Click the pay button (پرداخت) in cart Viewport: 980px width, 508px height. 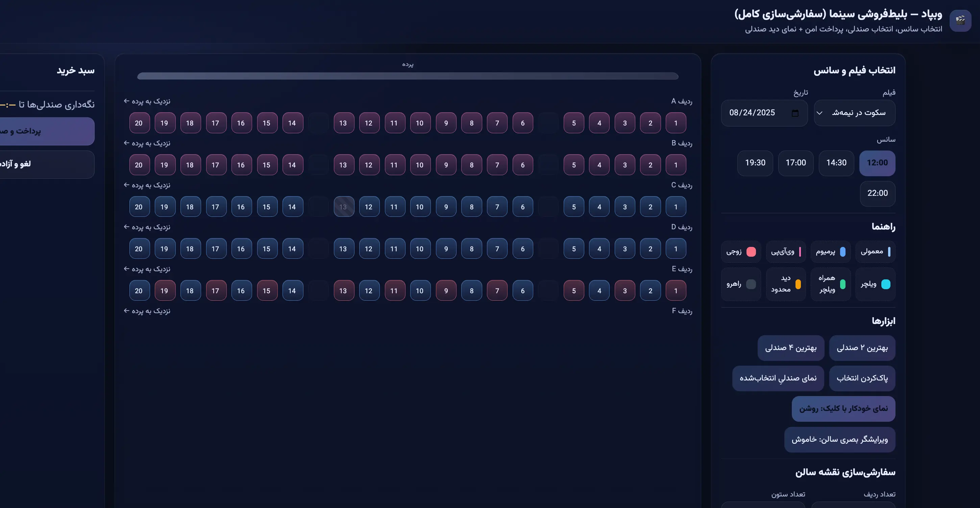(x=46, y=131)
